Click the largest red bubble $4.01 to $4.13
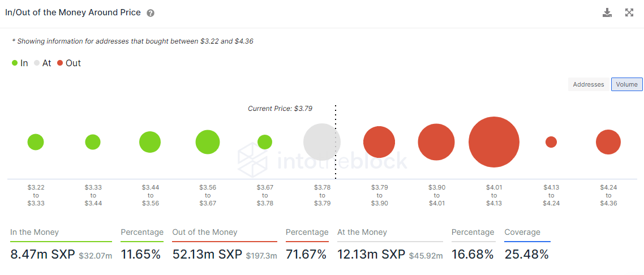 [493, 142]
